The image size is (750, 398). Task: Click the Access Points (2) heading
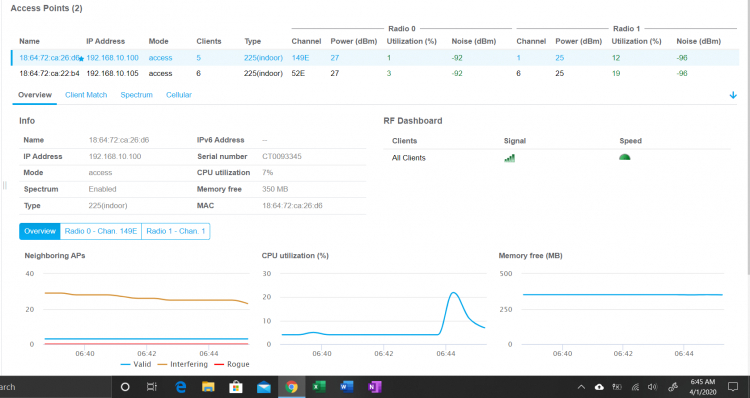tap(46, 8)
